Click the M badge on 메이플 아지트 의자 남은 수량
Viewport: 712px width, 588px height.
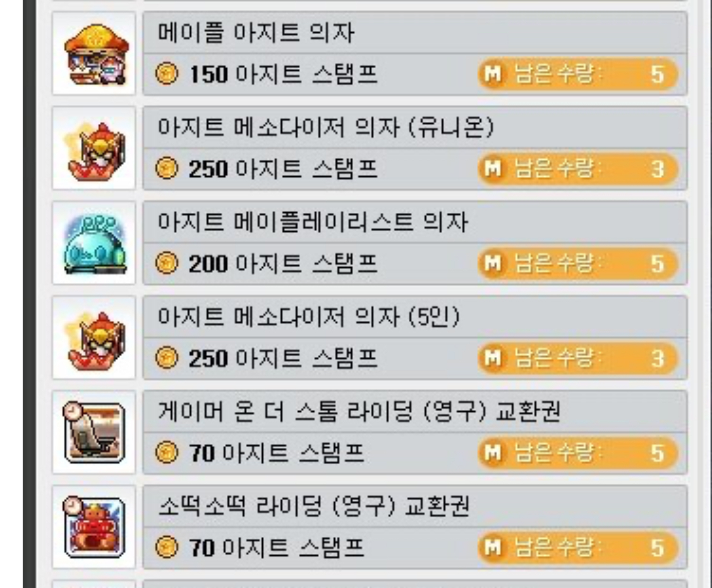click(x=493, y=73)
